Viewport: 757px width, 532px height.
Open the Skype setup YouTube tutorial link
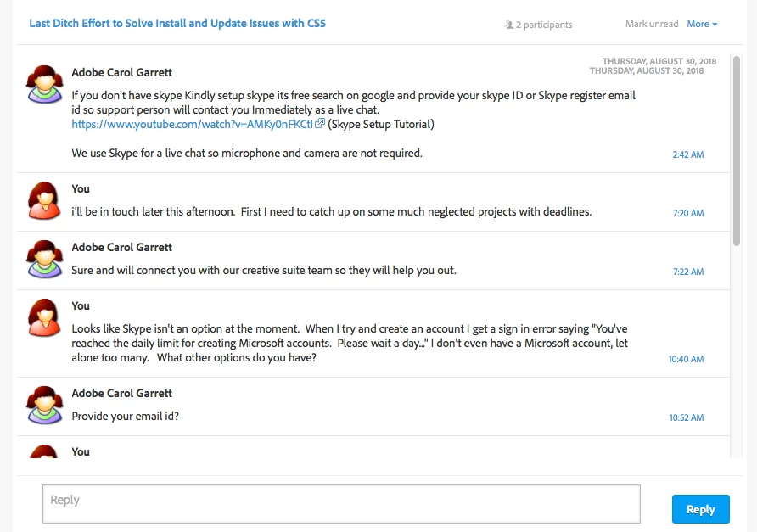pyautogui.click(x=193, y=124)
